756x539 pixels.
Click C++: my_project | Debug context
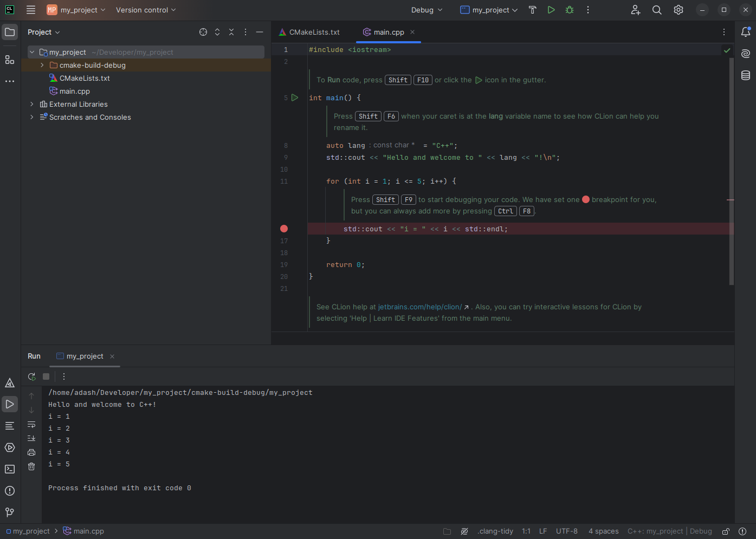(670, 531)
